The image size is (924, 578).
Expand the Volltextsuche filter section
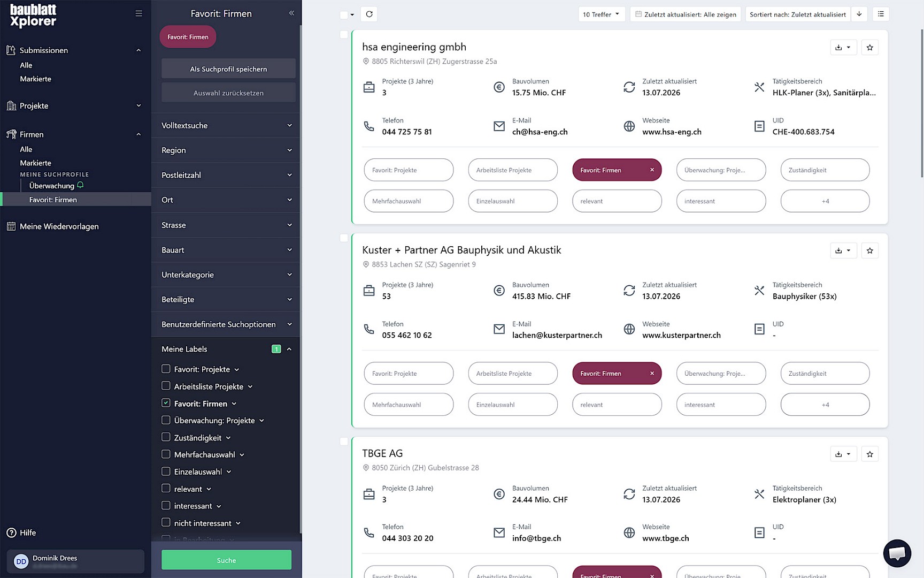point(227,126)
